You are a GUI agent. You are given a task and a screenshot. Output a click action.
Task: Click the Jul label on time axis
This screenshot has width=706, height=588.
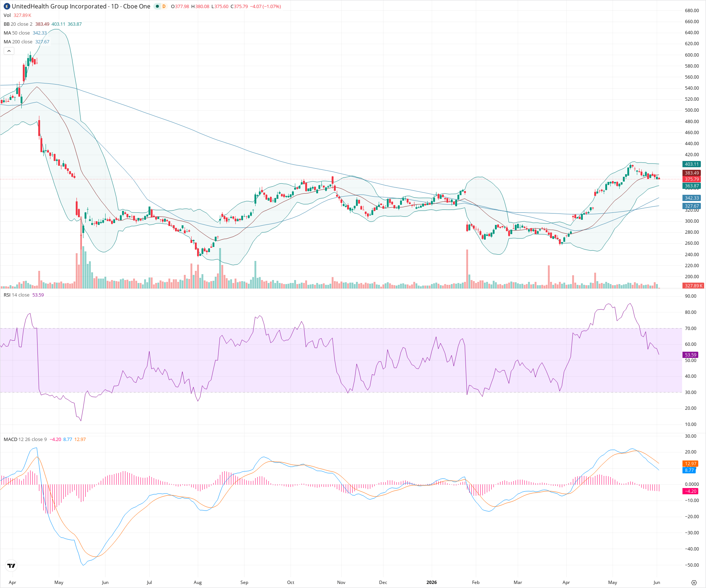click(149, 582)
